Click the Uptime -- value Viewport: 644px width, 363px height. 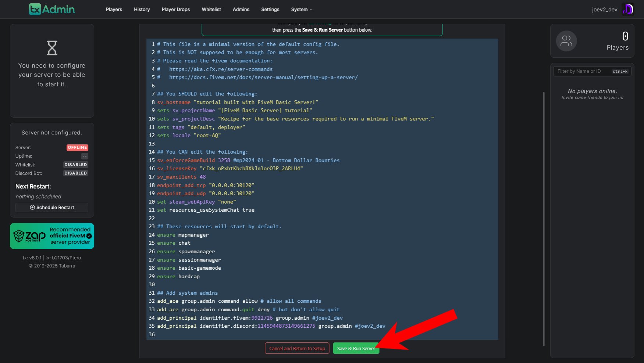(x=85, y=156)
